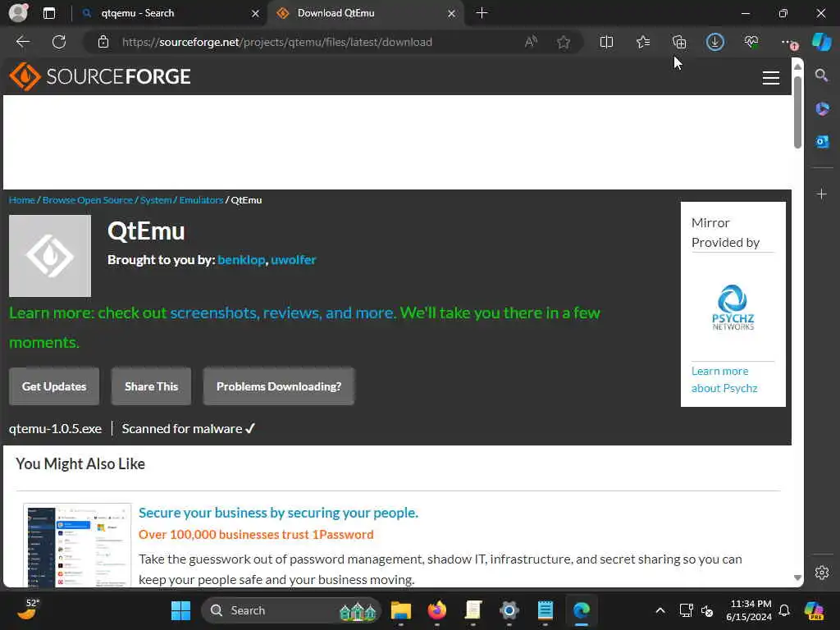
Task: Add a sidebar app with plus
Action: (822, 194)
